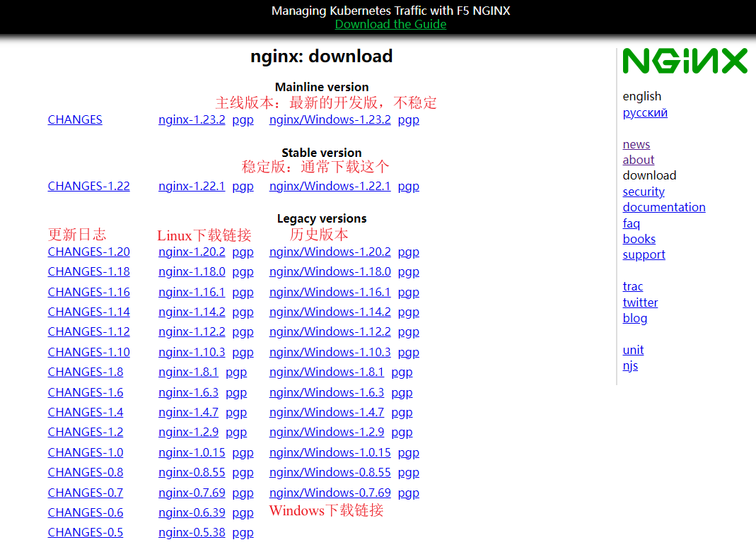756x547 pixels.
Task: Download nginx/Windows-1.14.2
Action: click(x=330, y=312)
